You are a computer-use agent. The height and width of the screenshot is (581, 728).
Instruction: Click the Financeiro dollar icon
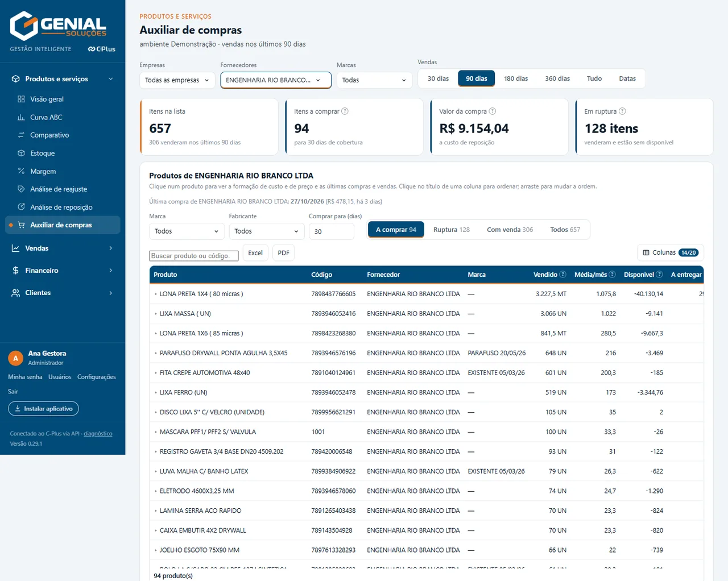[15, 271]
